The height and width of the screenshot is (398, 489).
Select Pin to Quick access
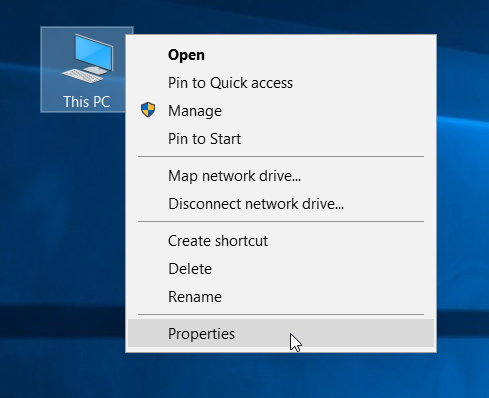281,83
